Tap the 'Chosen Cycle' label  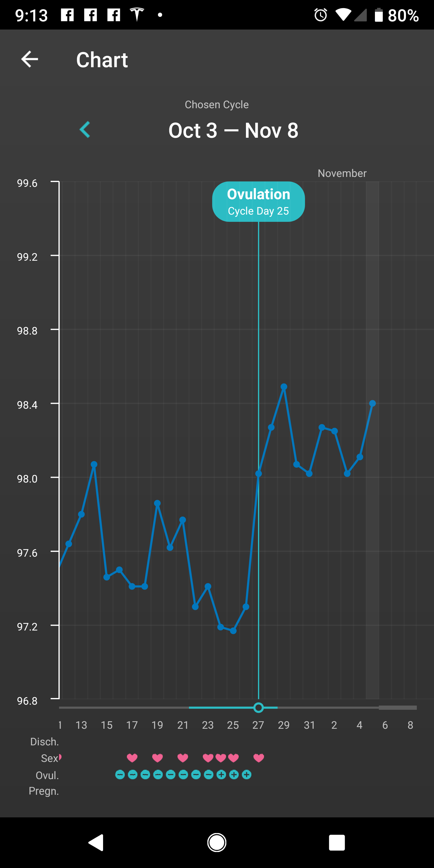click(x=217, y=105)
